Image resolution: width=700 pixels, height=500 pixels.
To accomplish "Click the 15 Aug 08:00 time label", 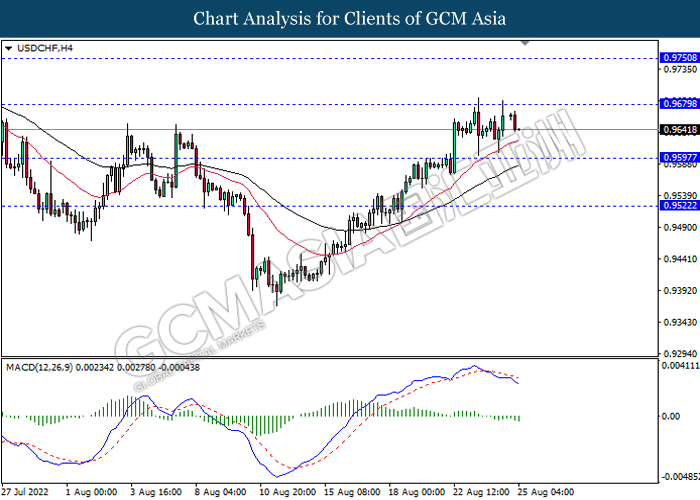I will tap(352, 492).
